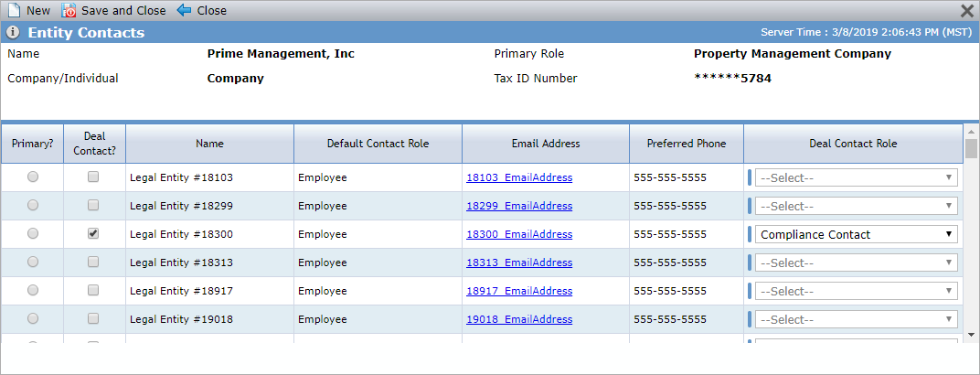Open Compliance Contact role dropdown
The width and height of the screenshot is (980, 375).
tap(857, 234)
